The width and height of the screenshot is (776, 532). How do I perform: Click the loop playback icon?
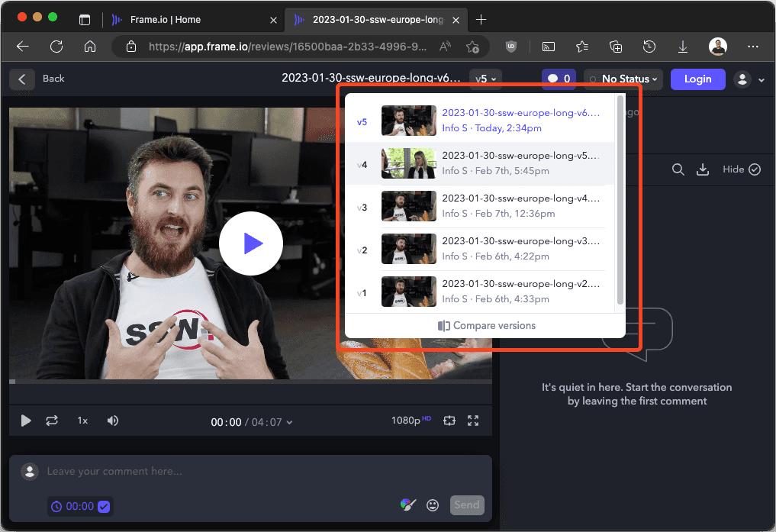coord(52,421)
